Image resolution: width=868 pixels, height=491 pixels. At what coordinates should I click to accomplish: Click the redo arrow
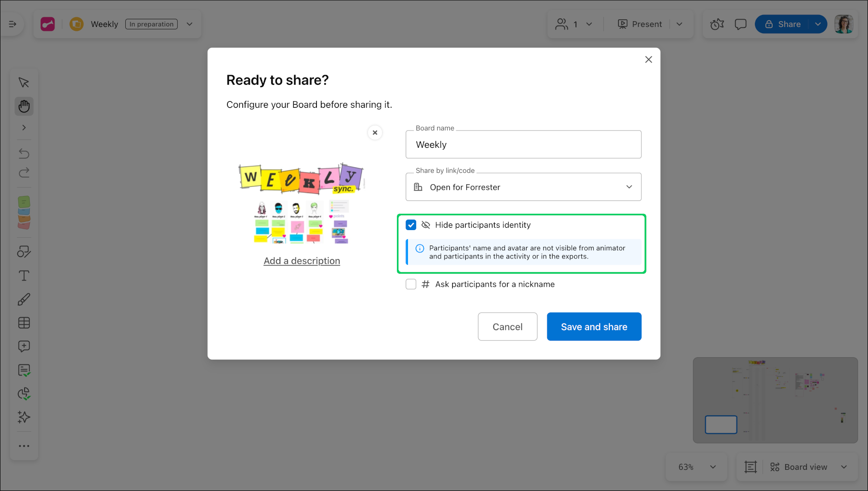[x=24, y=172]
